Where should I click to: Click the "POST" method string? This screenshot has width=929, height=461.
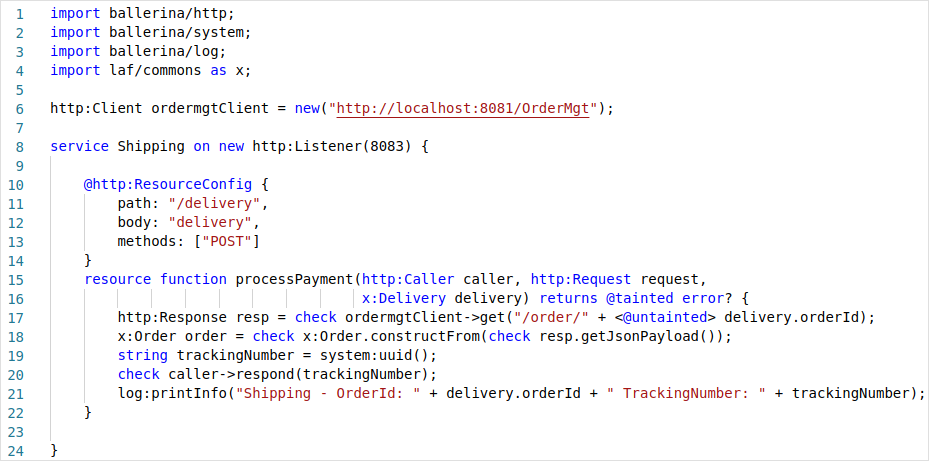pos(227,241)
